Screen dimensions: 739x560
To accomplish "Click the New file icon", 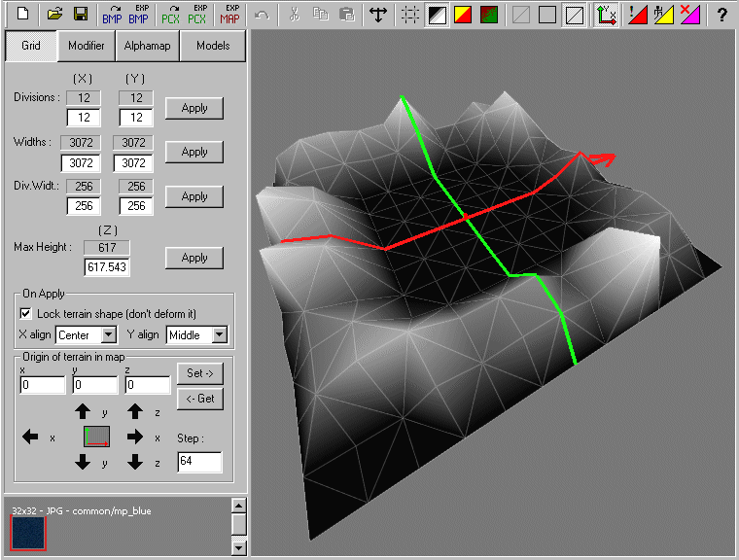I will 21,15.
